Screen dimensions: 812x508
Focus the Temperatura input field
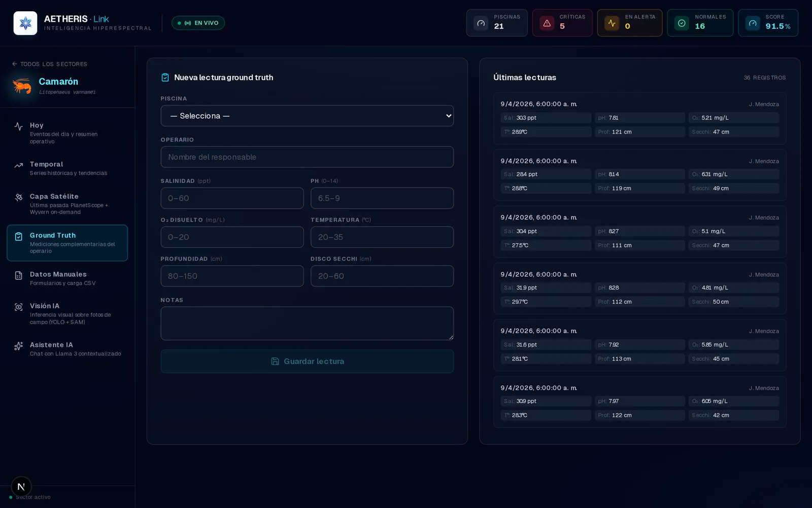382,237
